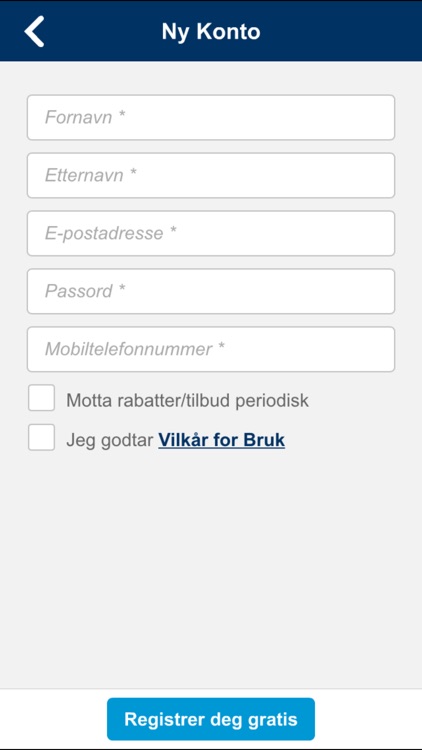Select the Etternavn text field

tap(211, 176)
